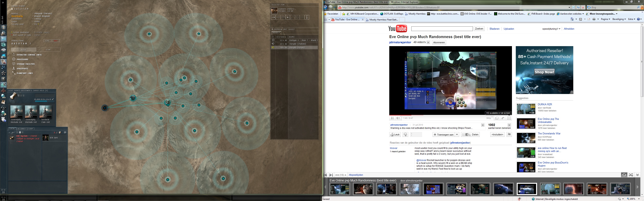Viewport: 644px width, 201px height.
Task: Skip to next playlist video
Action: (x=331, y=175)
